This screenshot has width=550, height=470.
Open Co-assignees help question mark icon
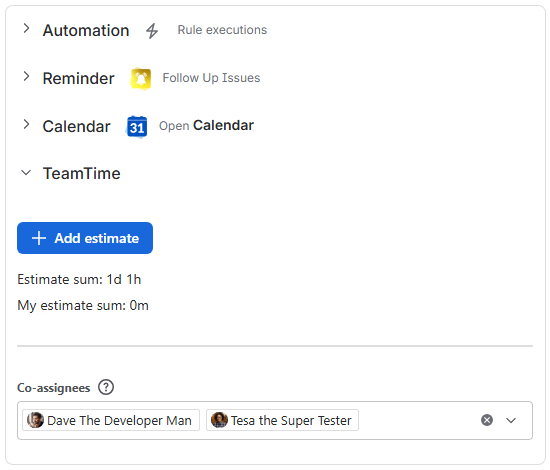click(x=106, y=387)
